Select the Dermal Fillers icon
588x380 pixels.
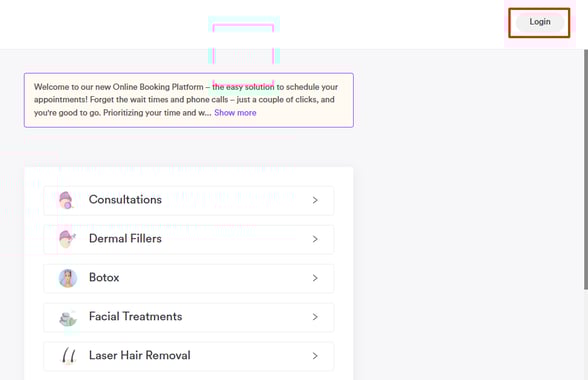point(68,239)
